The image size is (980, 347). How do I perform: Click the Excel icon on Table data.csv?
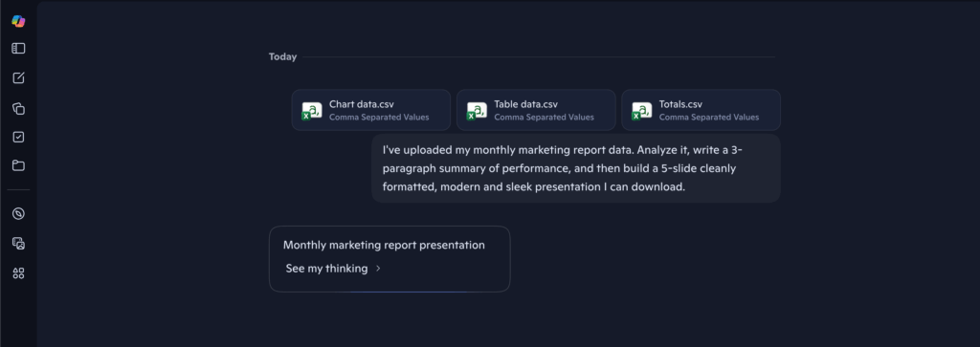point(477,111)
